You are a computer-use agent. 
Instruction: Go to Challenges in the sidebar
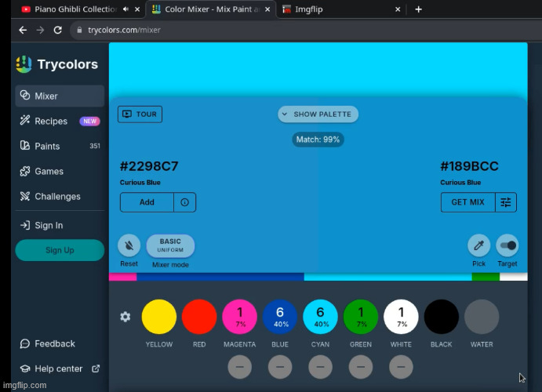coord(57,197)
